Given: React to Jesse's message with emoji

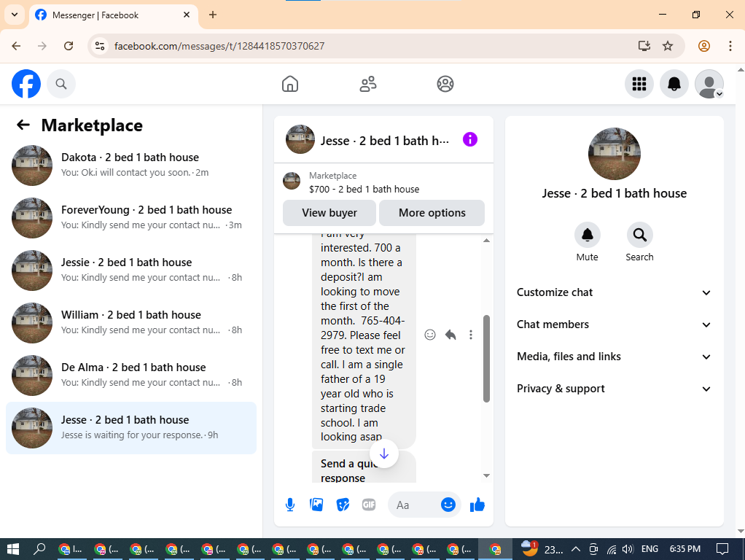Looking at the screenshot, I should click(430, 335).
